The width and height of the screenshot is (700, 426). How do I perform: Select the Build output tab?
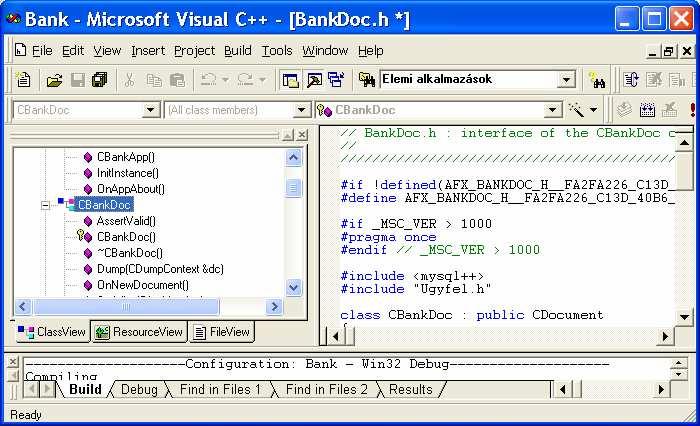pyautogui.click(x=85, y=389)
